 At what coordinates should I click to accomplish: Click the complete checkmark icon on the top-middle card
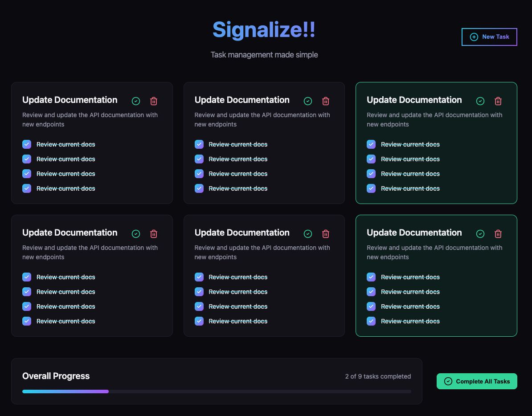point(308,101)
